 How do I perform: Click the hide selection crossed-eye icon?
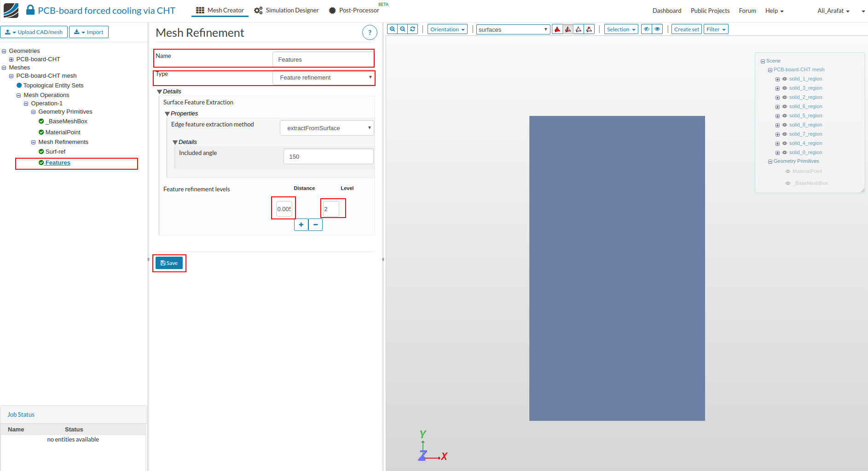coord(647,29)
